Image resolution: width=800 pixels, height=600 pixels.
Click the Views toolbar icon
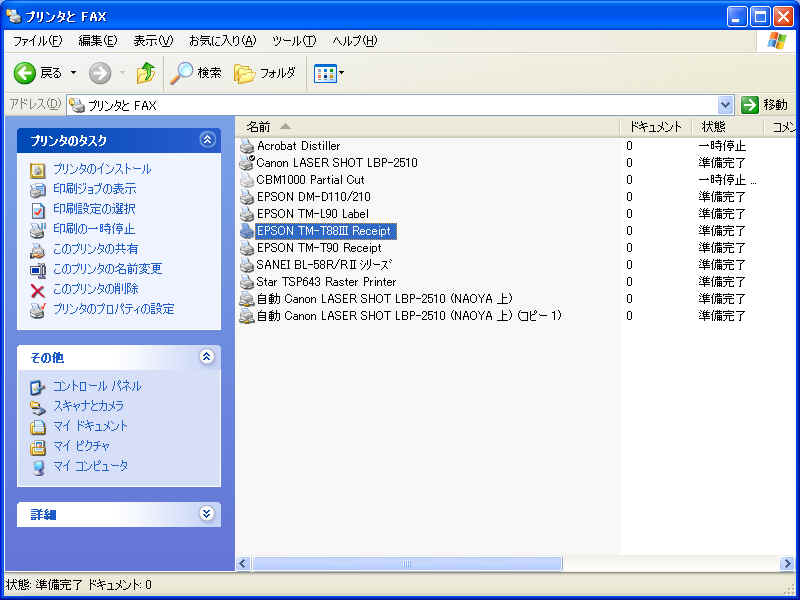click(325, 73)
